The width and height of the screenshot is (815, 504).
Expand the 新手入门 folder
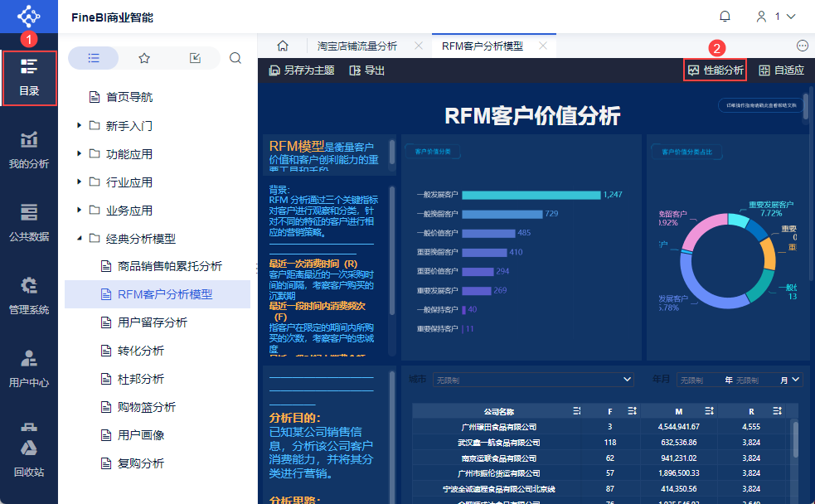point(79,125)
